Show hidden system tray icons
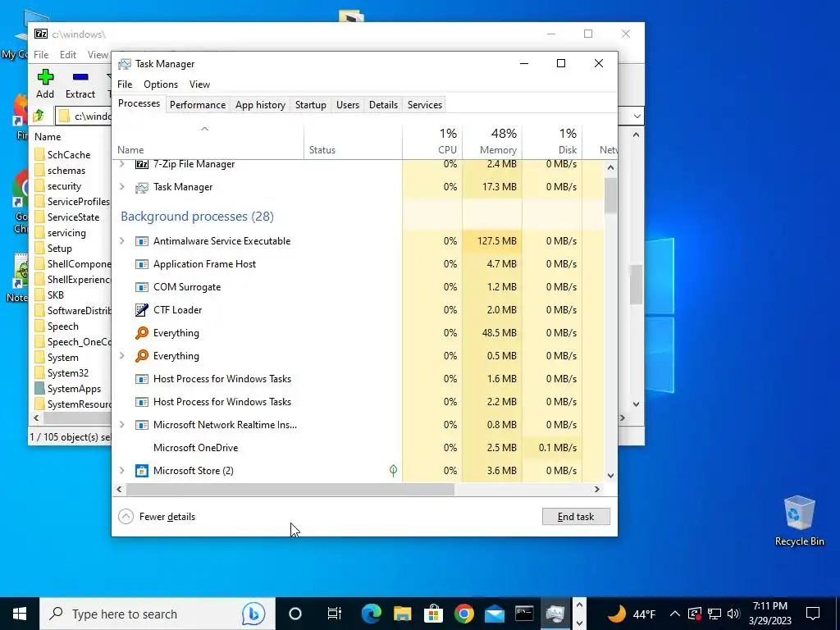Screen dimensions: 840x630 click(675, 614)
